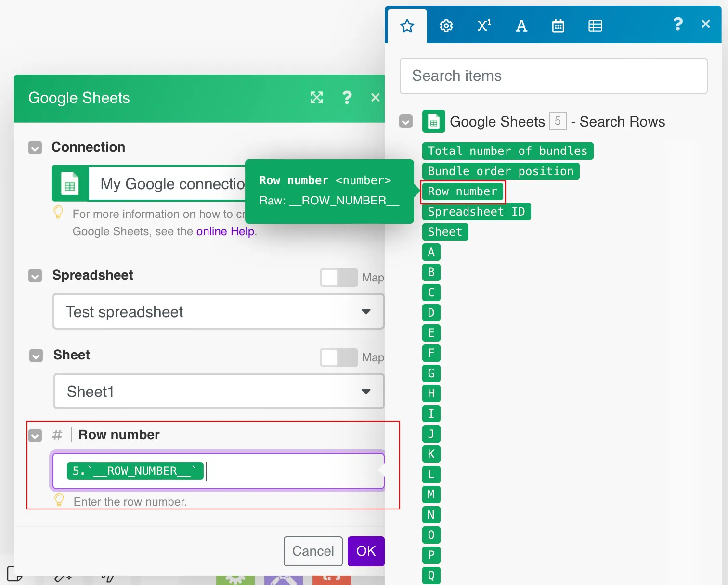
Task: Click Google Sheets Search Rows module icon
Action: coord(434,121)
